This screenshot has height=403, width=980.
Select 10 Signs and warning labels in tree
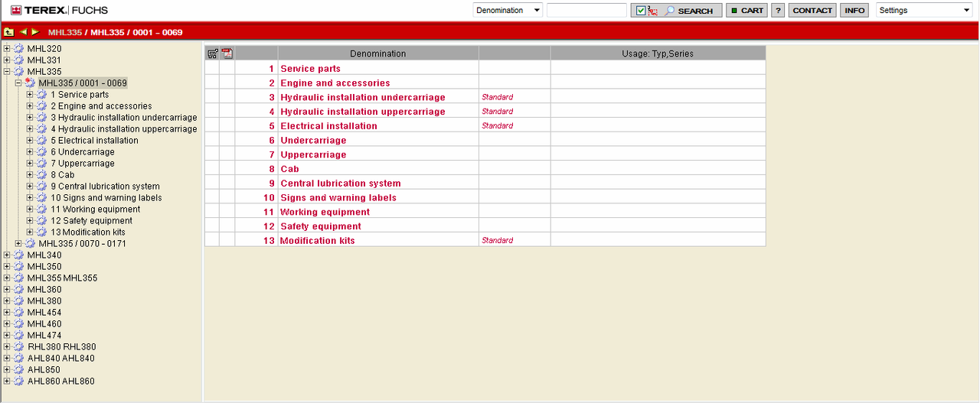[106, 198]
